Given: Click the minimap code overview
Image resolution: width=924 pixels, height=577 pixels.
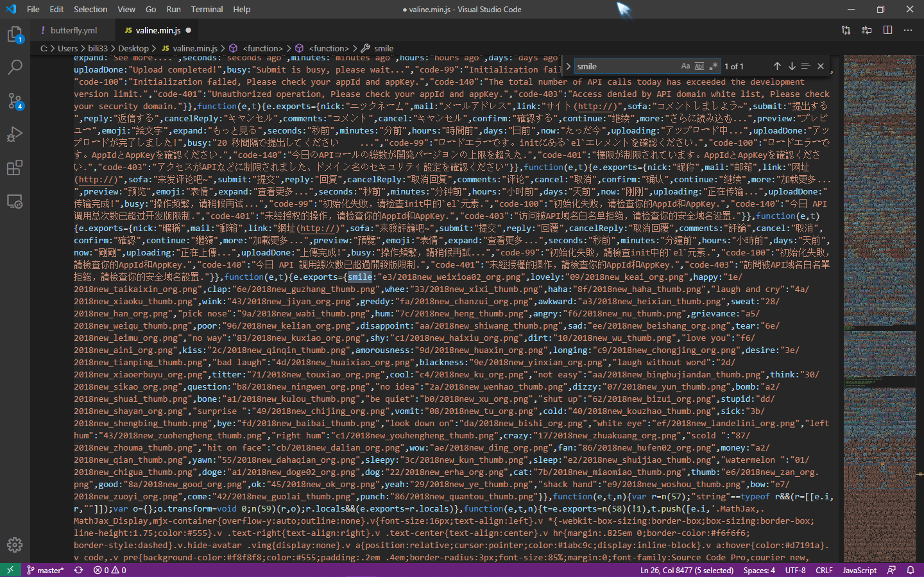Looking at the screenshot, I should tap(879, 257).
